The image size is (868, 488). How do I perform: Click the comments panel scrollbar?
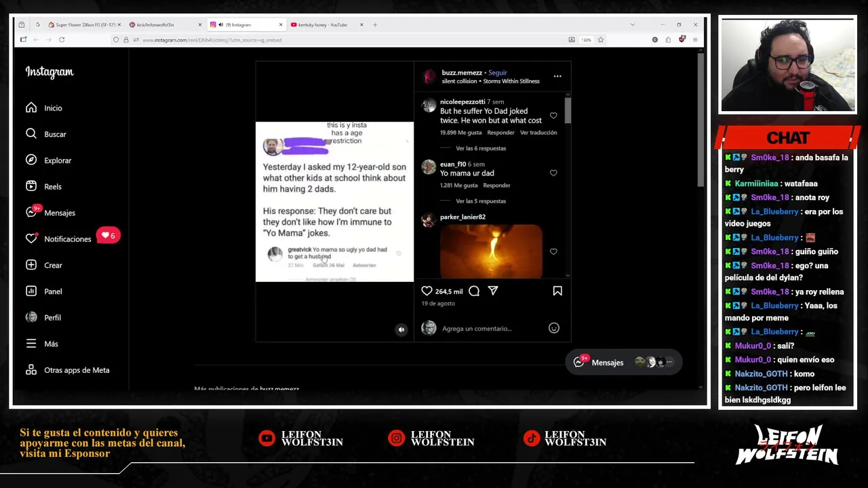568,111
